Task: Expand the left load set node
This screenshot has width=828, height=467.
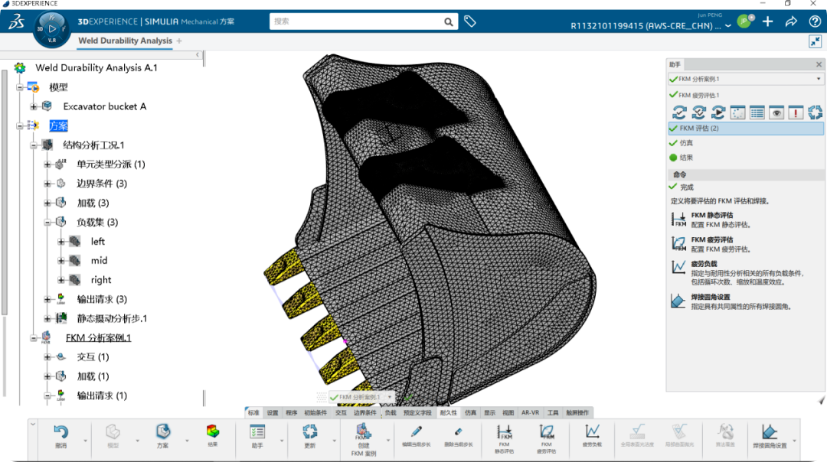Action: coord(61,241)
